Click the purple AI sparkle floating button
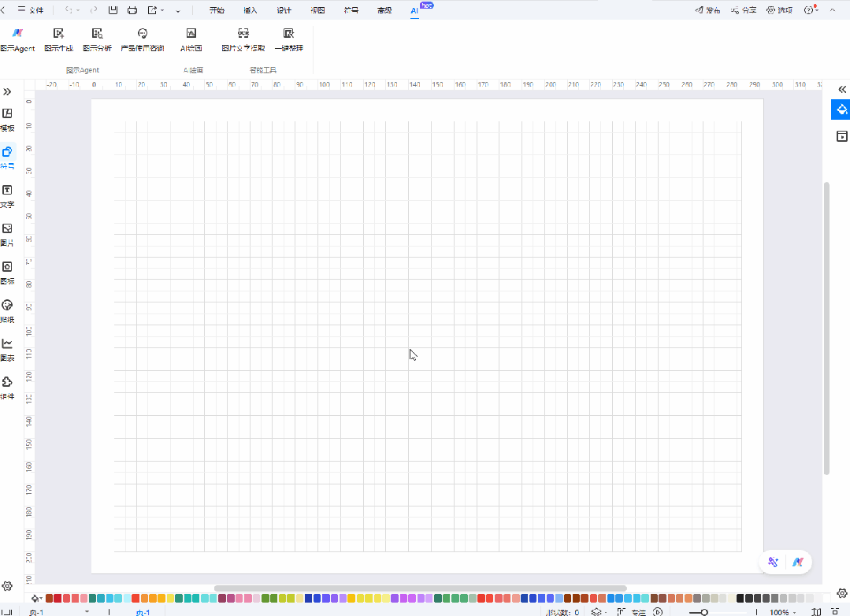The width and height of the screenshot is (850, 616). (x=773, y=562)
